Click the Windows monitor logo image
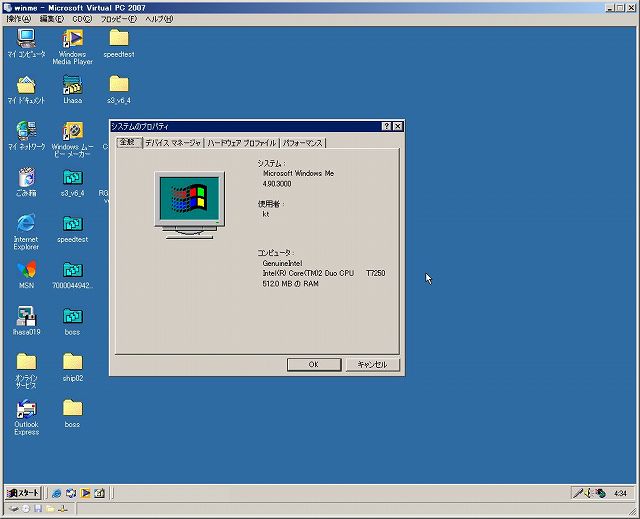Viewport: 640px width, 519px height. pyautogui.click(x=189, y=205)
